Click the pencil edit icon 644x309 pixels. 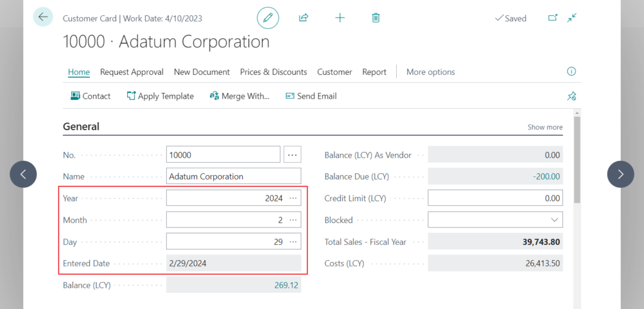coord(267,18)
